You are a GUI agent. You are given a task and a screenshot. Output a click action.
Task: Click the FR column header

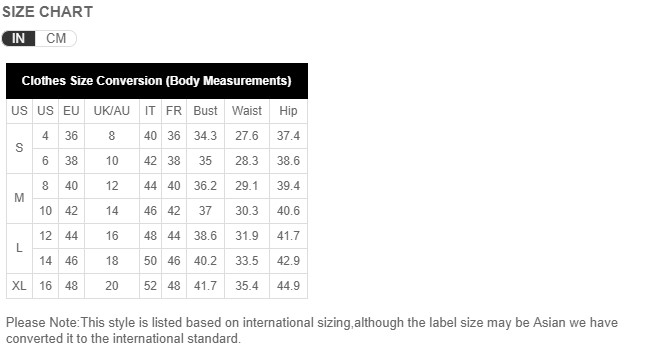point(174,111)
